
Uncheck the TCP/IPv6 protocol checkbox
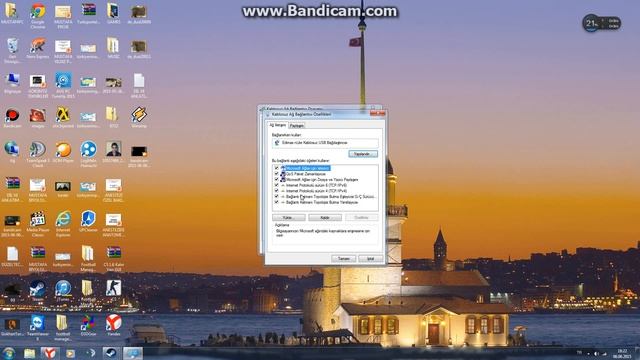(x=276, y=185)
